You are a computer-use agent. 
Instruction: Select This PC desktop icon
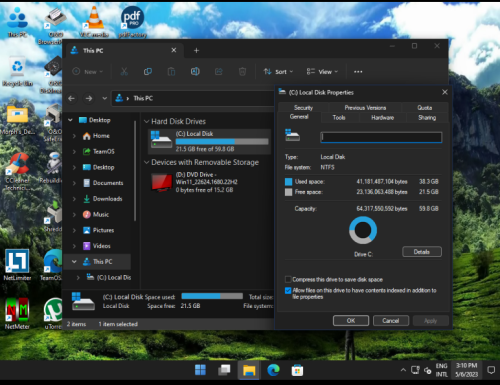(17, 21)
